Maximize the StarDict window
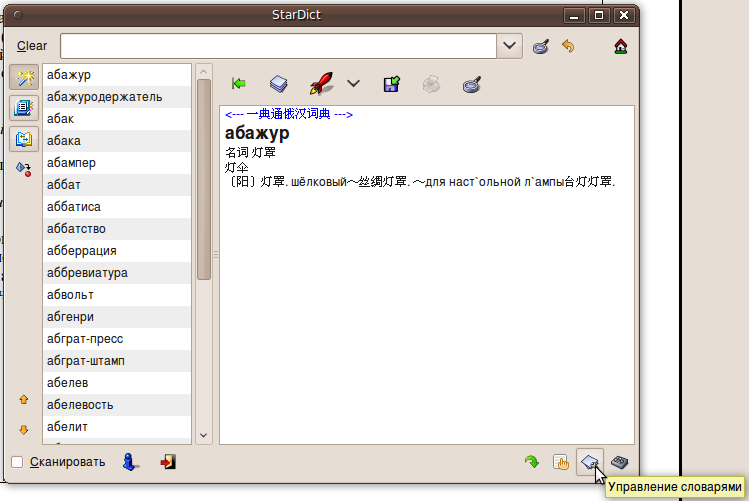 pyautogui.click(x=599, y=15)
